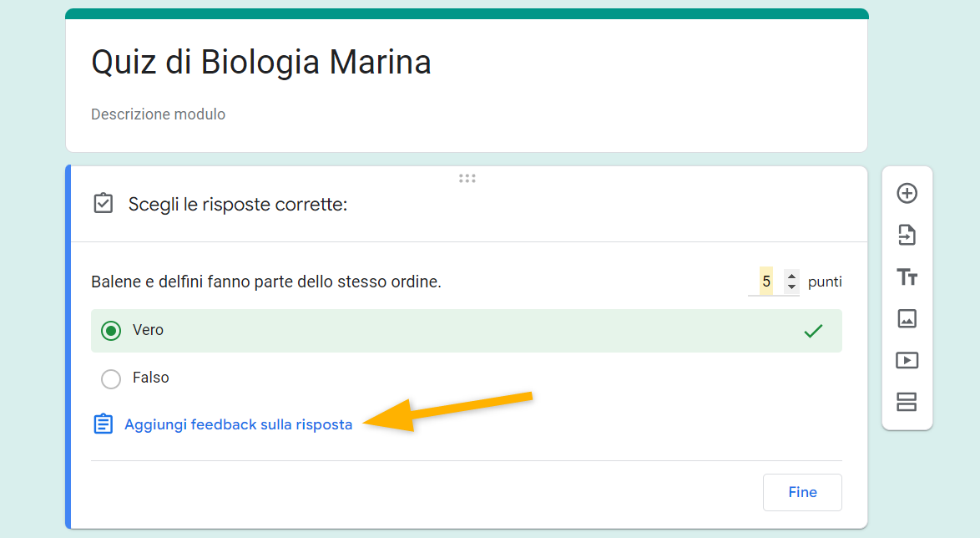Viewport: 980px width, 538px height.
Task: Click the feedback clipboard icon
Action: 103,424
